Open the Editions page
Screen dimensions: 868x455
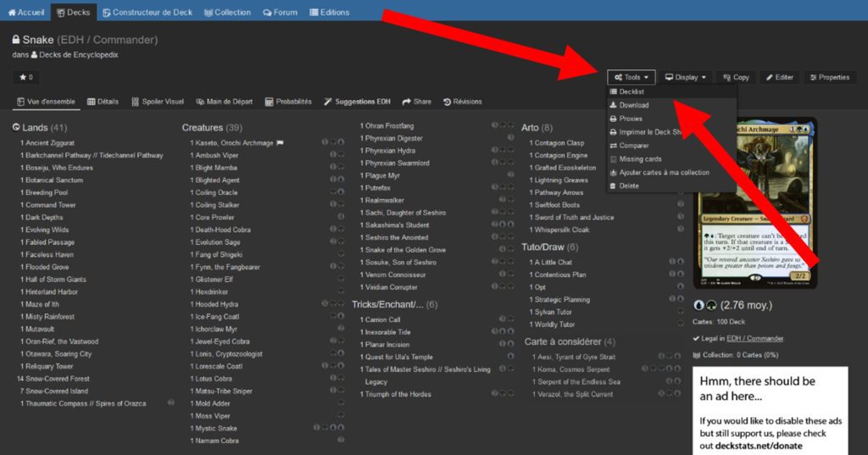330,12
